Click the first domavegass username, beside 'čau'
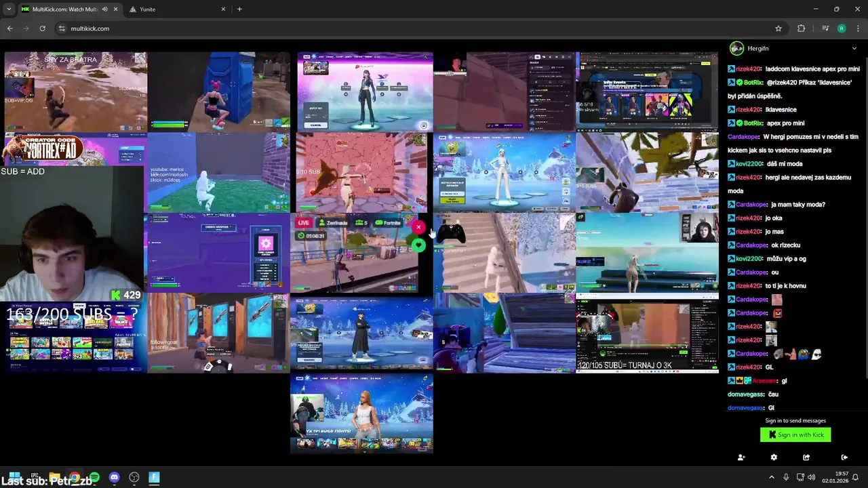Viewport: 868px width, 488px height. (x=746, y=394)
